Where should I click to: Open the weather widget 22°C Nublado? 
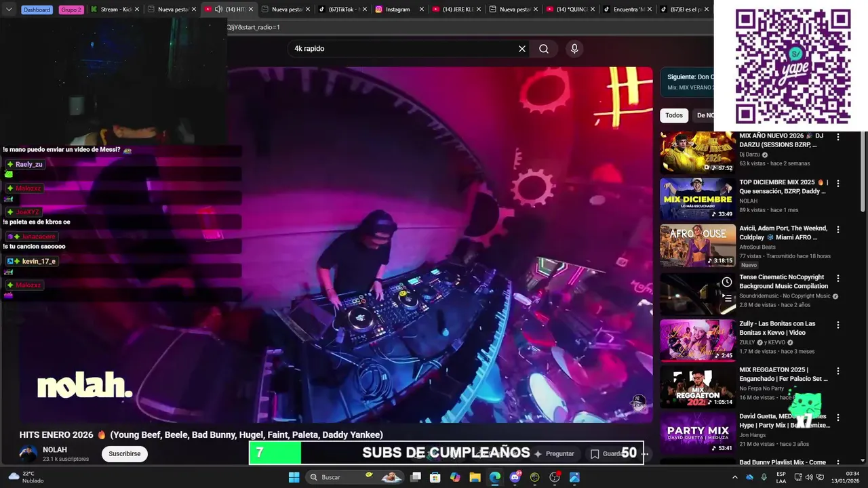[26, 477]
